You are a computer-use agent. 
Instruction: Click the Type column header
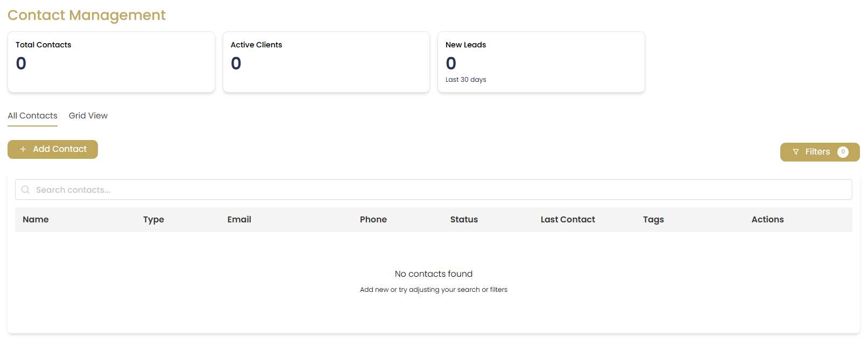coord(154,219)
